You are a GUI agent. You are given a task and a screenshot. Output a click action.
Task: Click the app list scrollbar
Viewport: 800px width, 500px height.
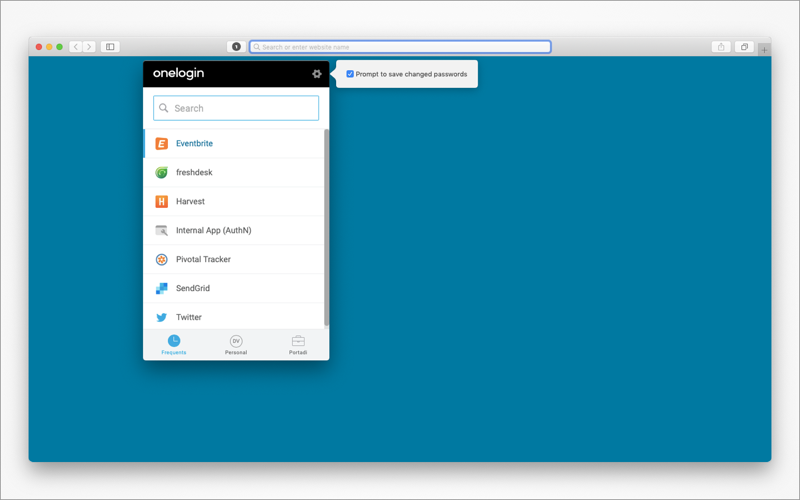coord(327,228)
